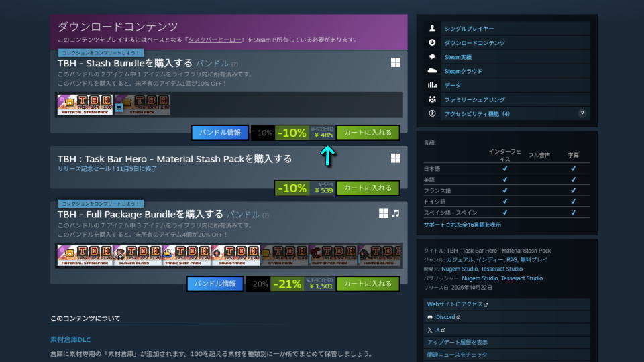The width and height of the screenshot is (644, 362).
Task: Click the Family Sharing people icon
Action: pyautogui.click(x=432, y=99)
